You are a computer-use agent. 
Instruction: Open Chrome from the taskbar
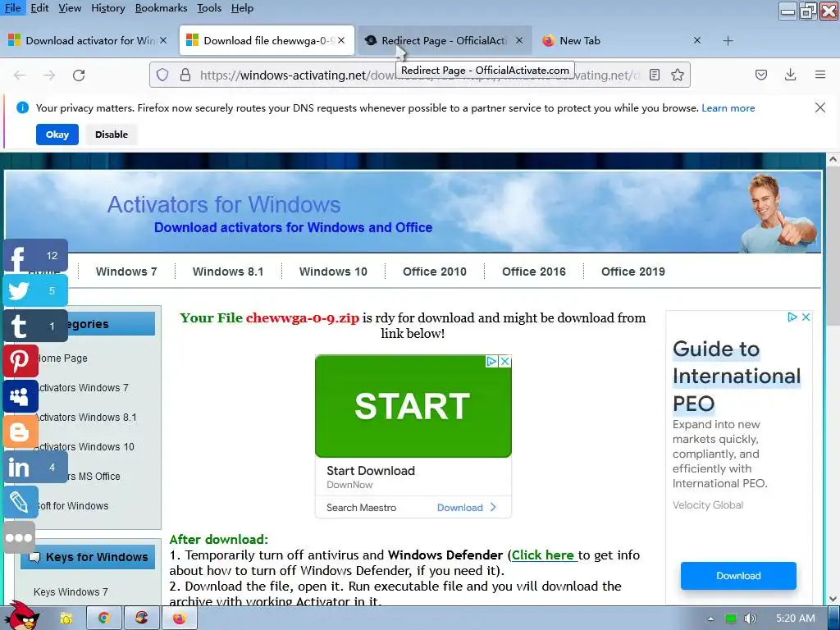(x=104, y=619)
